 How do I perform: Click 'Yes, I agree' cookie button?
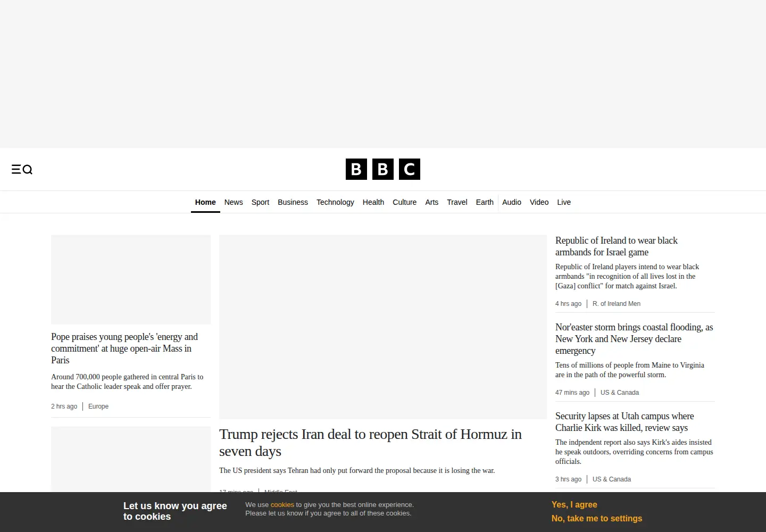pos(574,504)
